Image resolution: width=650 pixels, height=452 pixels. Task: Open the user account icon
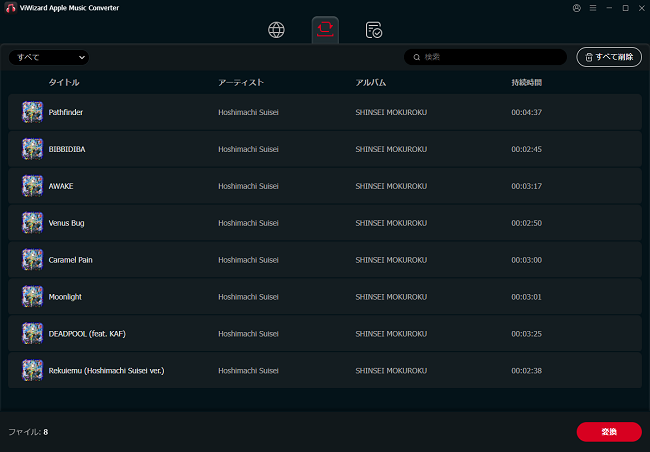pyautogui.click(x=577, y=8)
